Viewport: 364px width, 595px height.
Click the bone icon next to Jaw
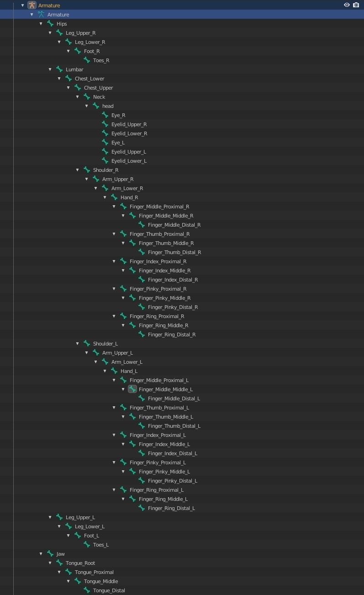[50, 554]
